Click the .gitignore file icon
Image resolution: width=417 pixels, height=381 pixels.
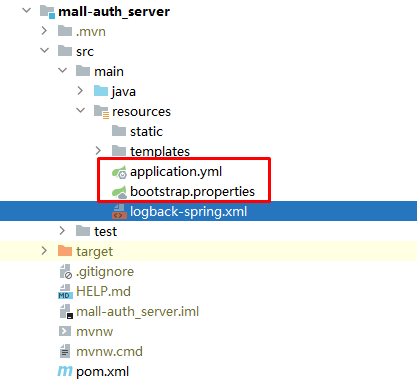[x=65, y=272]
